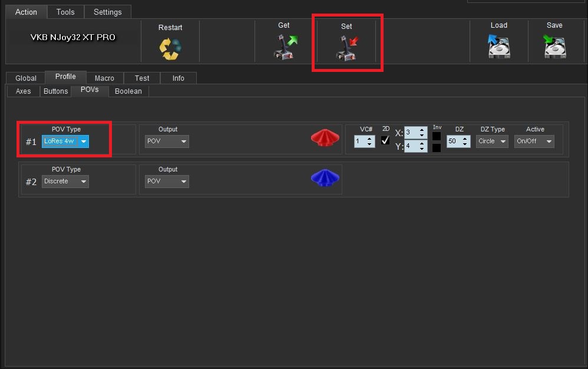588x369 pixels.
Task: Switch to the Test tab
Action: [142, 78]
